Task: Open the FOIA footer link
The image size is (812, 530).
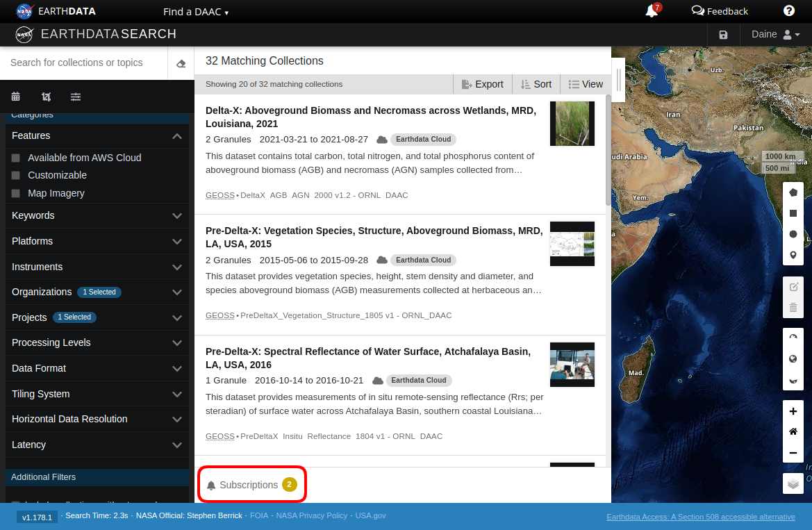Action: 259,515
